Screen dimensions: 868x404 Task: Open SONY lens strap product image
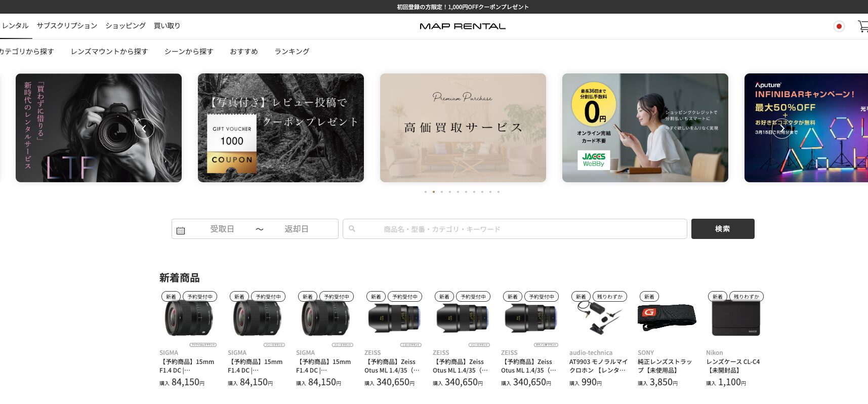(x=667, y=317)
